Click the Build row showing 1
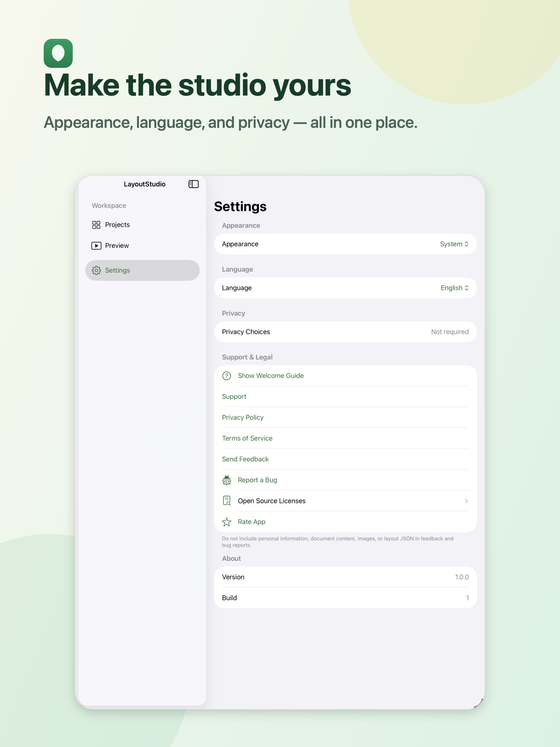 [345, 598]
